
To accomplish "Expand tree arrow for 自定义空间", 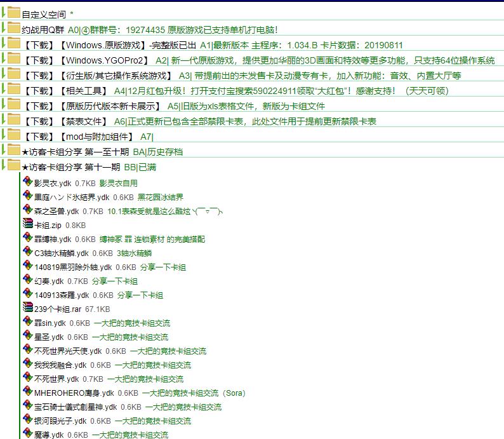I will (x=4, y=12).
